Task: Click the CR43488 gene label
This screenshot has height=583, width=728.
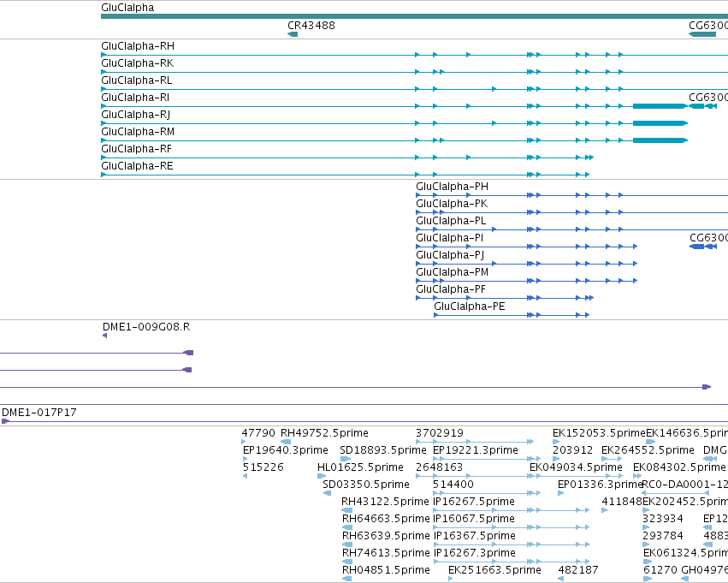Action: 311,26
